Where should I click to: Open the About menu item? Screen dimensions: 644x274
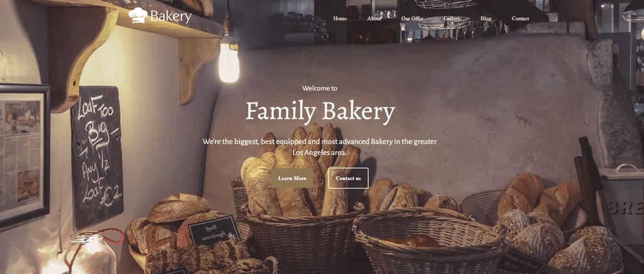click(x=374, y=18)
